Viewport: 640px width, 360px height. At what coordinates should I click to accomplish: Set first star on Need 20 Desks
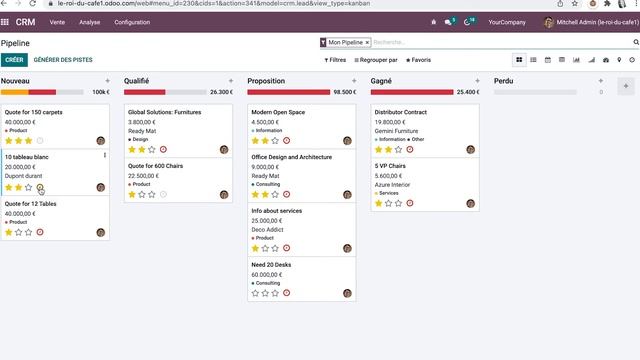click(255, 293)
